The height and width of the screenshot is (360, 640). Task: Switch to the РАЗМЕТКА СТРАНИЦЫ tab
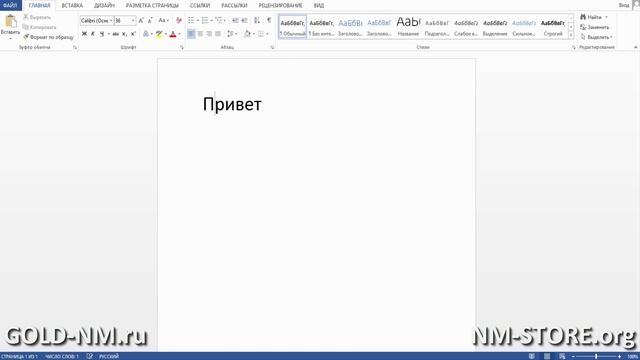click(152, 5)
